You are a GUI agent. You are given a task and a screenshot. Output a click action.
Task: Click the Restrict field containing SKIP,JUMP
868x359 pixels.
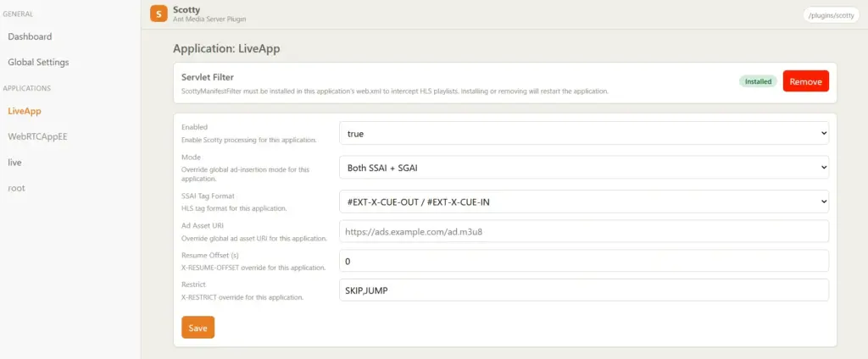coord(583,290)
